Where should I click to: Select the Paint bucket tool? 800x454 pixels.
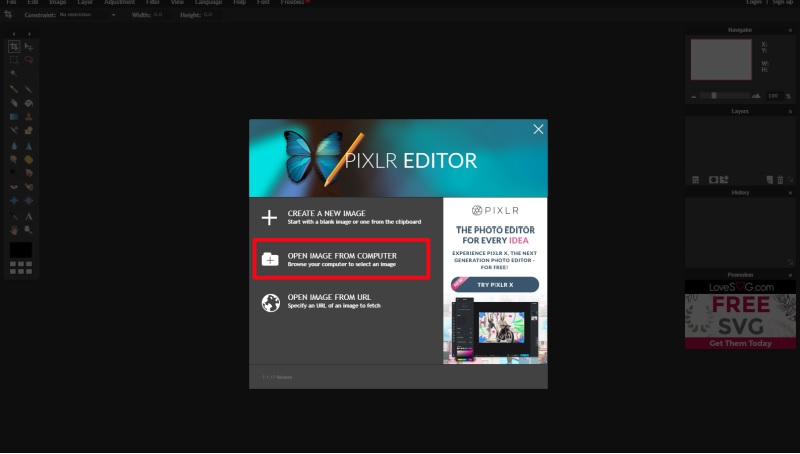click(x=29, y=103)
